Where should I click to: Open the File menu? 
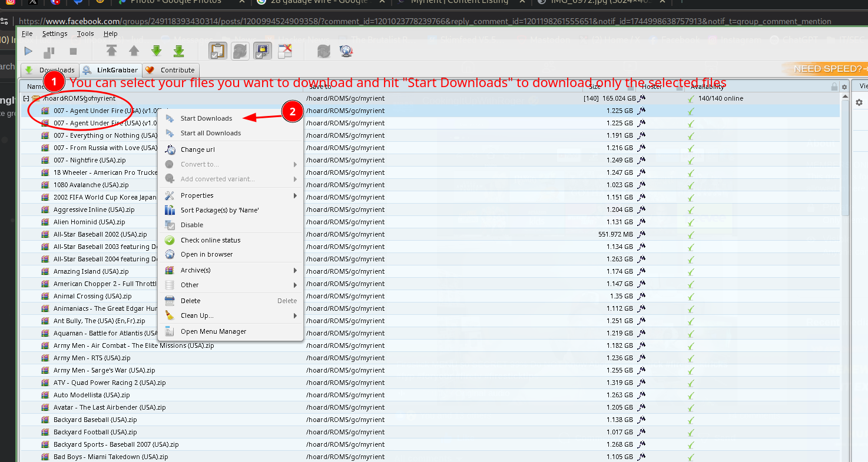click(x=27, y=34)
